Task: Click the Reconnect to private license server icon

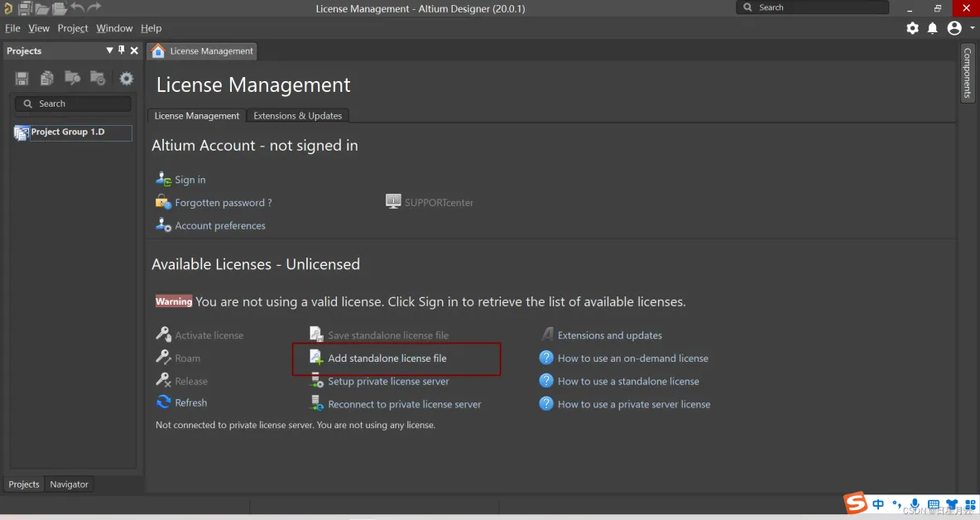Action: [x=317, y=403]
